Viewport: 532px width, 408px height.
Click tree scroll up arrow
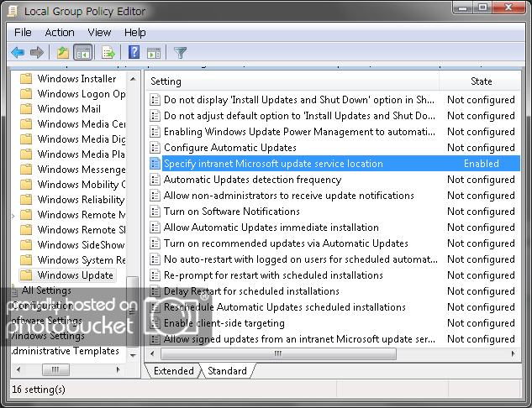[133, 79]
